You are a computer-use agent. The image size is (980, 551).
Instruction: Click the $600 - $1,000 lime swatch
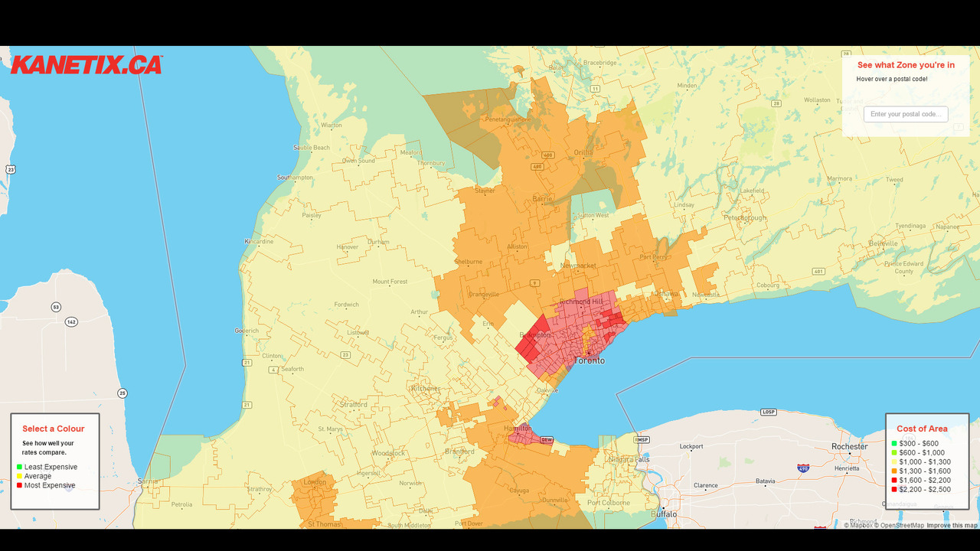(894, 452)
